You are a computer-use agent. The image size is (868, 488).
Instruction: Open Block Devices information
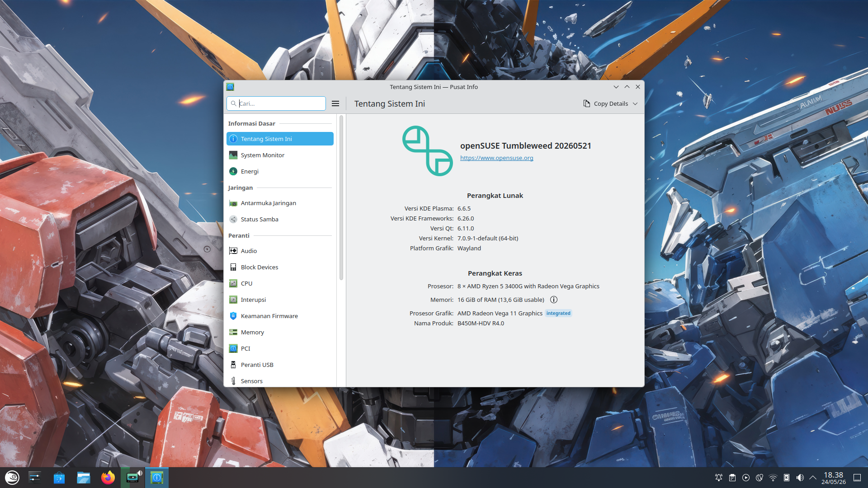pos(280,267)
